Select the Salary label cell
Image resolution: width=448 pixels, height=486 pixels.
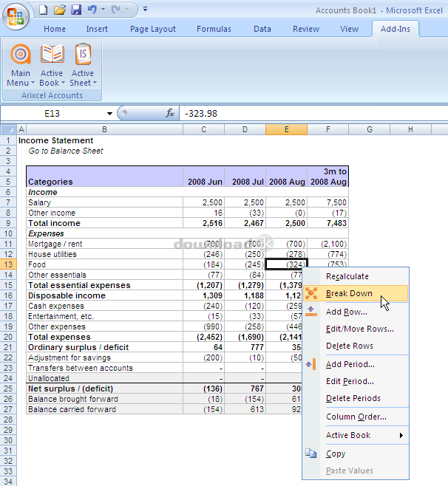pos(105,202)
